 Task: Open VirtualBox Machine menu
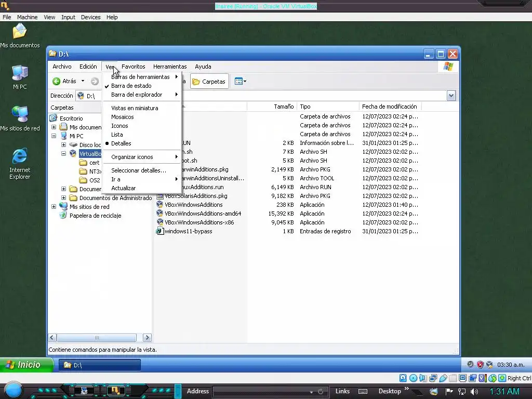click(x=27, y=17)
